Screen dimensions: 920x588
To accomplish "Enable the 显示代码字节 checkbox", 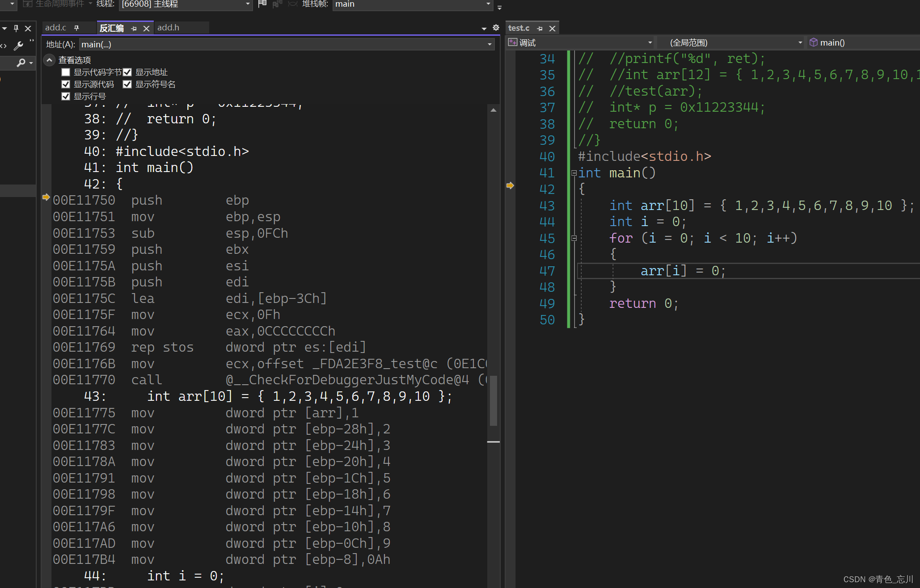I will pyautogui.click(x=66, y=72).
